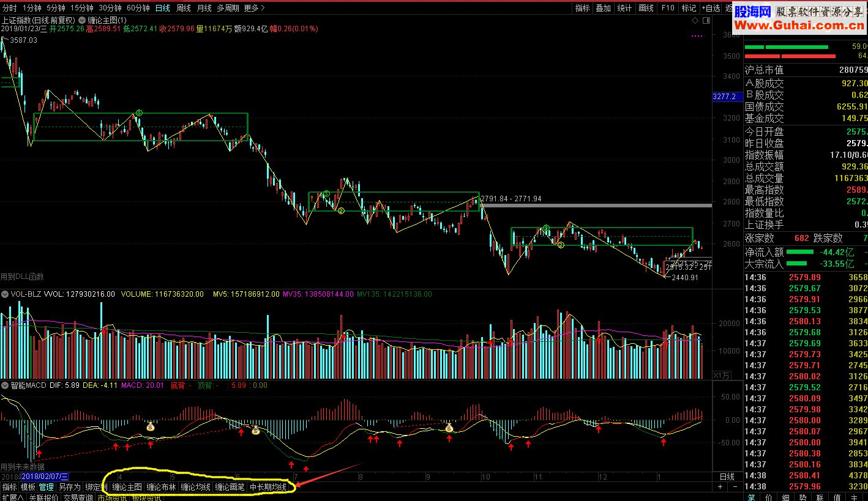Open 板块资讯 panel tab
868x501 pixels.
coord(147,497)
